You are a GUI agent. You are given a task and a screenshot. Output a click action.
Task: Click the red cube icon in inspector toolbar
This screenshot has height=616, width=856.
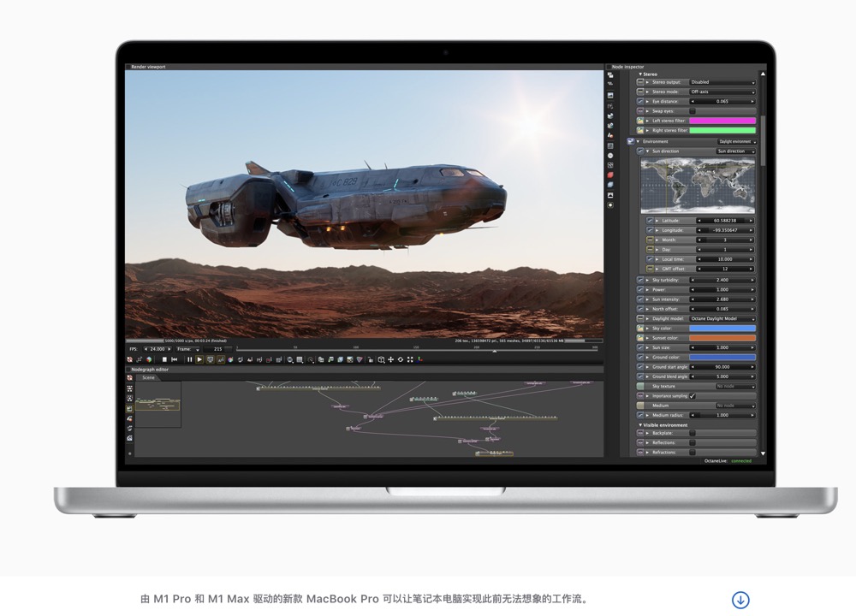(610, 175)
